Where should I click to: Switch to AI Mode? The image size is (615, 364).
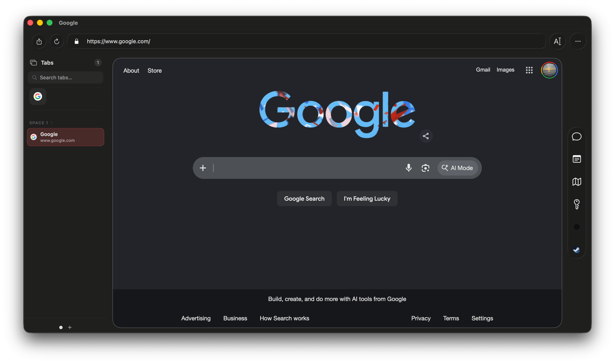point(457,168)
